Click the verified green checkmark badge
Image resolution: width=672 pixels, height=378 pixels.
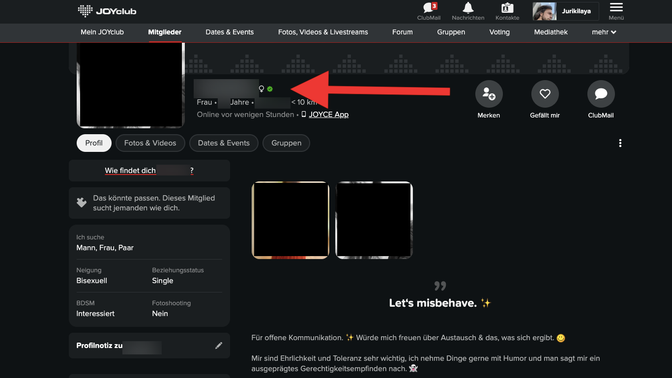point(270,89)
